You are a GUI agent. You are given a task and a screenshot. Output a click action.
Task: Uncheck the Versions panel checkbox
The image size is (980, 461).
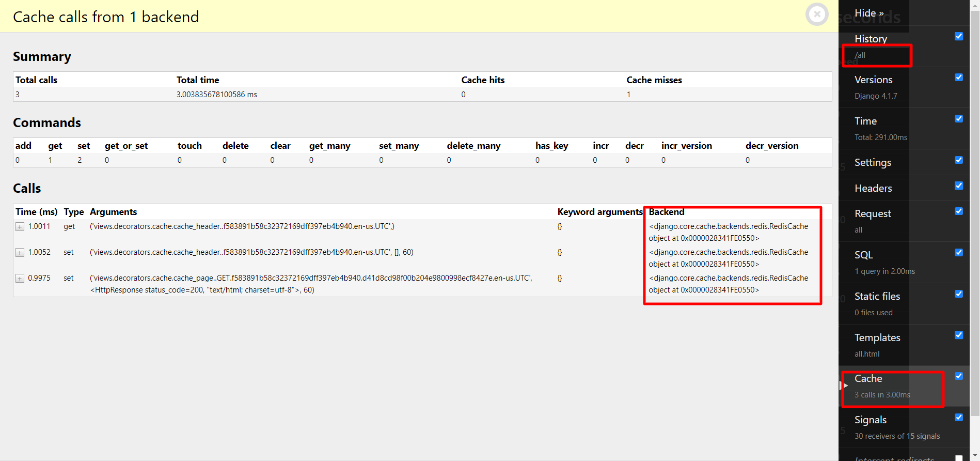coord(958,78)
